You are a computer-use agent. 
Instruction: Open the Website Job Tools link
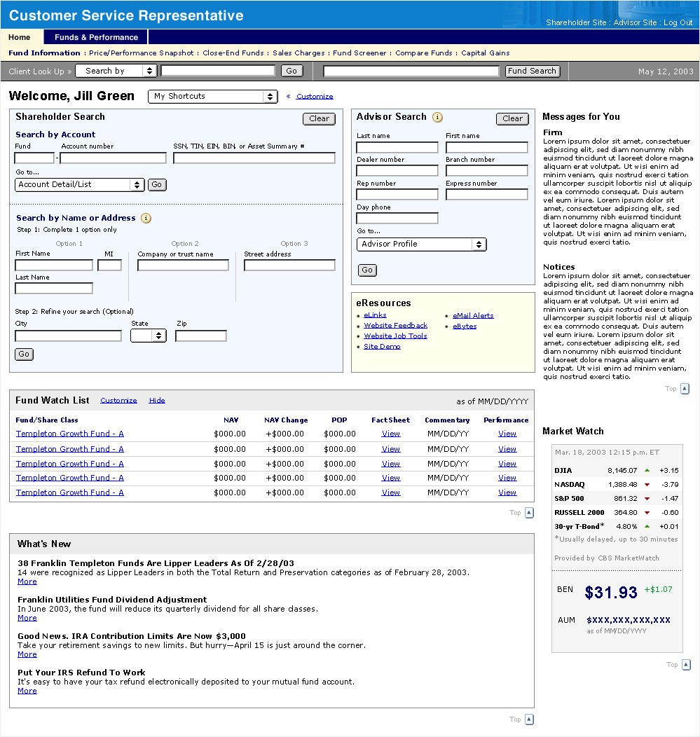coord(395,336)
